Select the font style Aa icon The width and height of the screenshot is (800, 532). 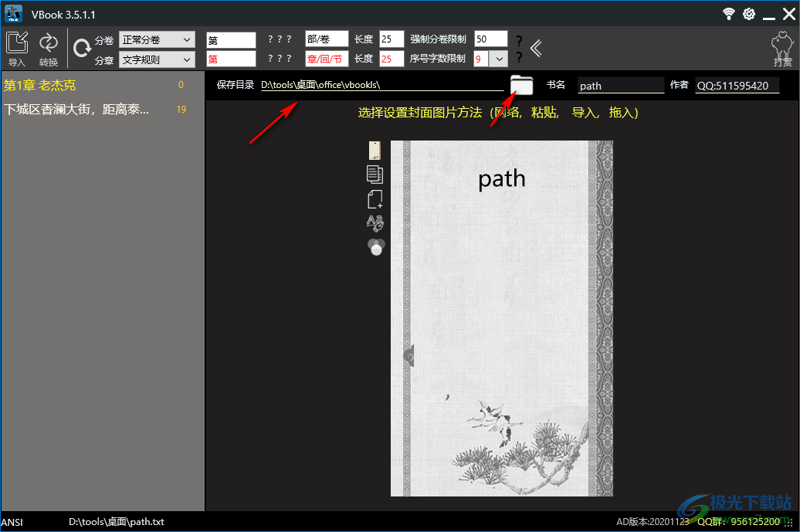[375, 223]
